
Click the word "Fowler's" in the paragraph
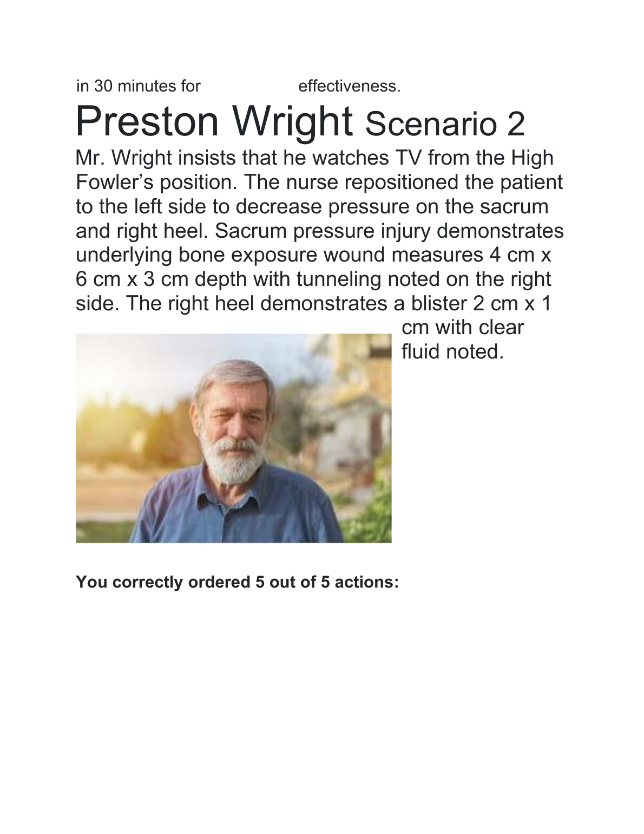112,183
